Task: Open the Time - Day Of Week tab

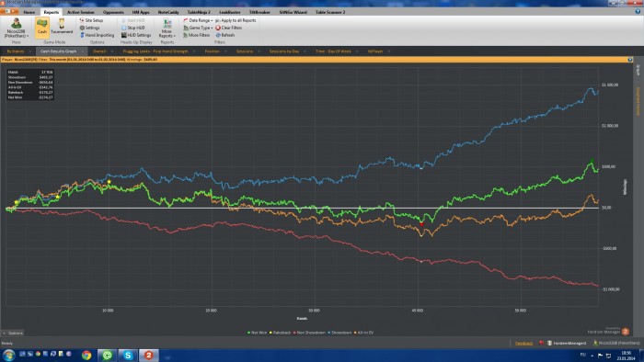Action: tap(333, 51)
